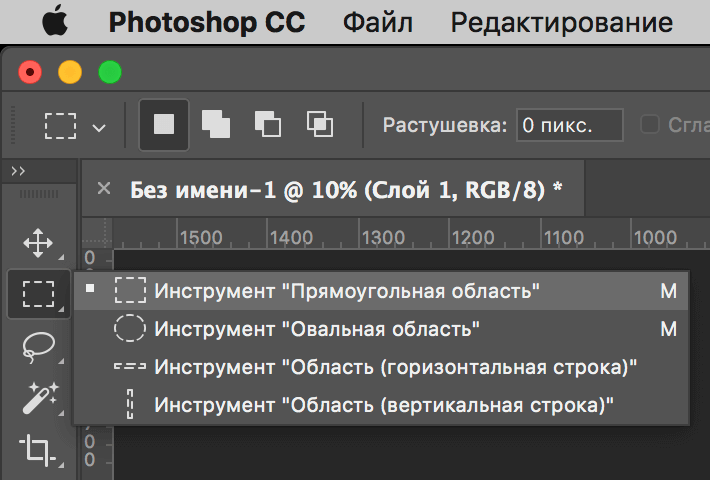Select the Crop tool

38,450
